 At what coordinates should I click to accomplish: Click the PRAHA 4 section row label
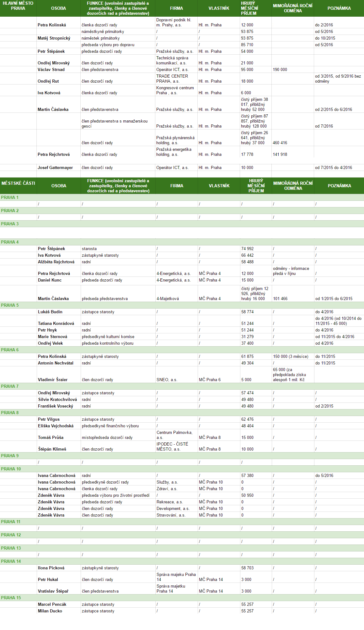(x=10, y=242)
